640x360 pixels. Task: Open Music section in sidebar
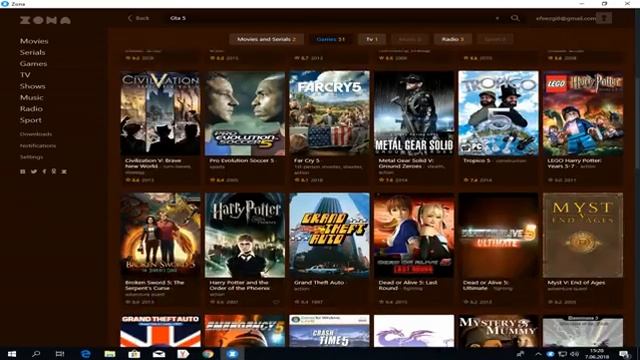(31, 98)
